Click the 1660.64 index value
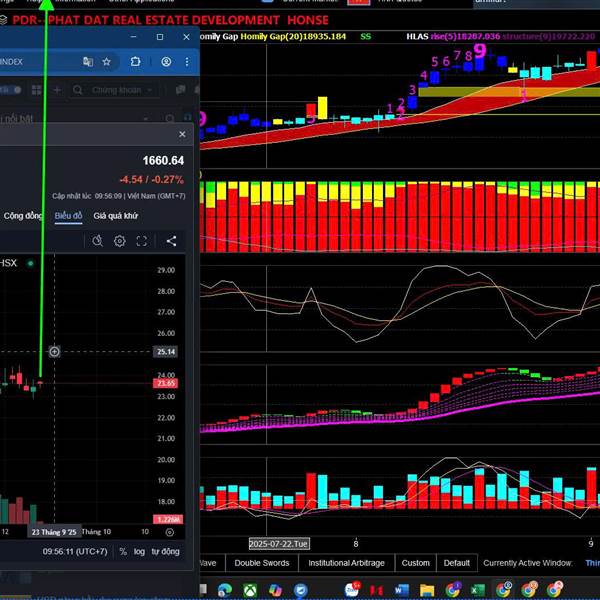Image resolution: width=600 pixels, height=600 pixels. coord(163,160)
